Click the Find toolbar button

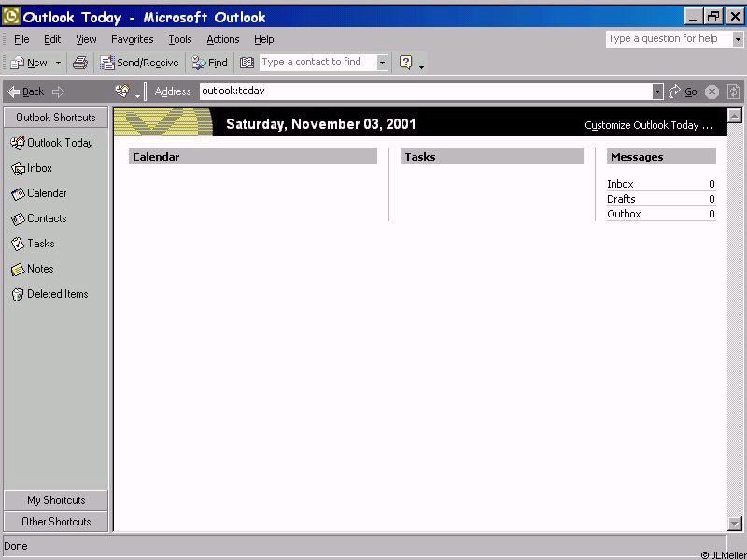pos(209,63)
